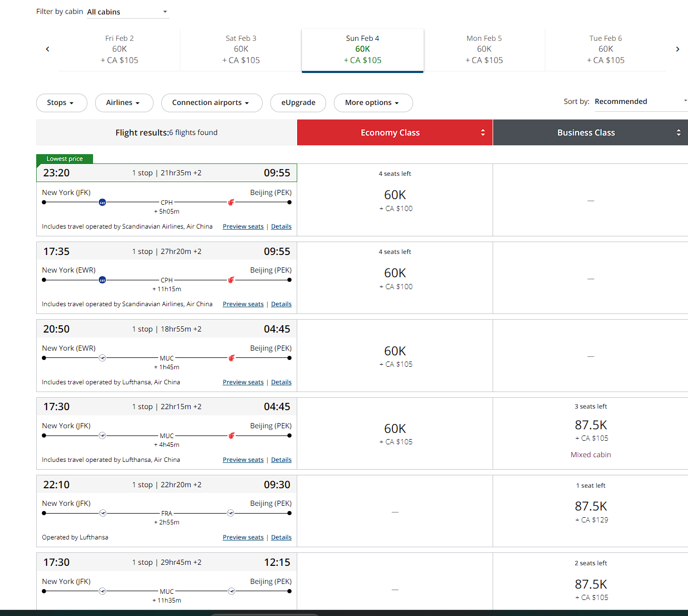
Task: Go to previous dates arrow
Action: (x=48, y=49)
